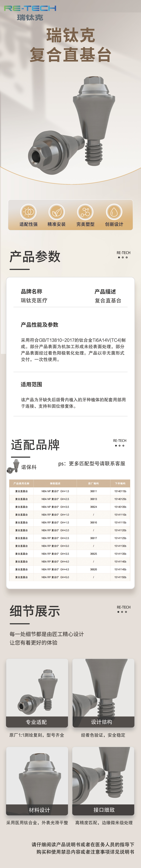Click the 适配品牌 heading
The image size is (141, 868).
click(x=35, y=445)
